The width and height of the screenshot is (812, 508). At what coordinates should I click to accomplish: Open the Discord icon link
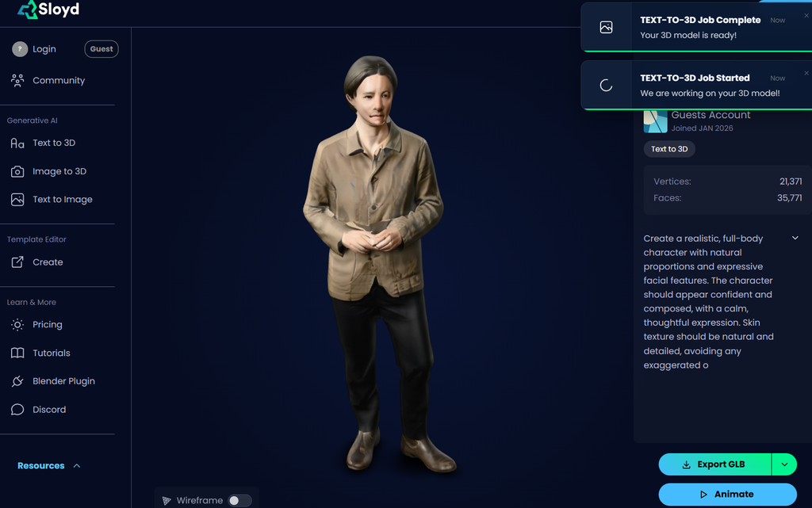pyautogui.click(x=17, y=409)
